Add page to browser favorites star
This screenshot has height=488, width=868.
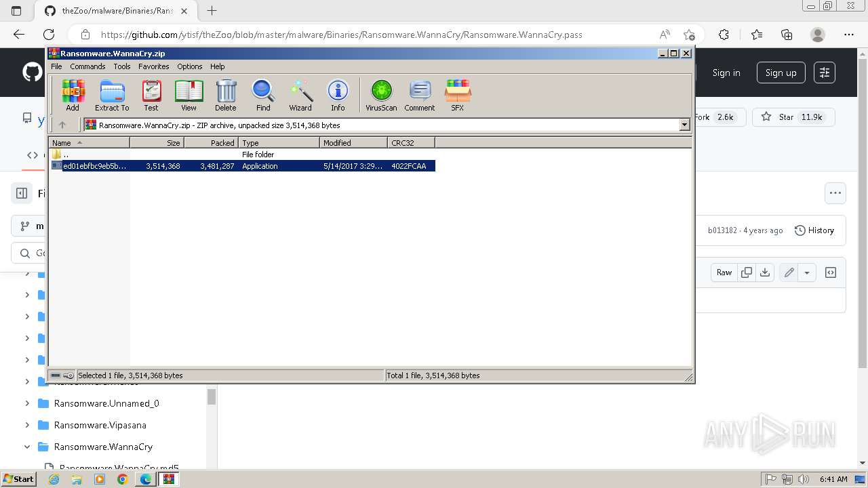[x=689, y=35]
